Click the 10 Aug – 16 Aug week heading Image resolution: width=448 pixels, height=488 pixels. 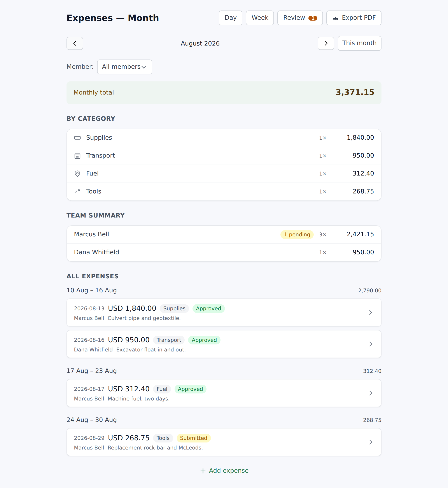point(92,290)
